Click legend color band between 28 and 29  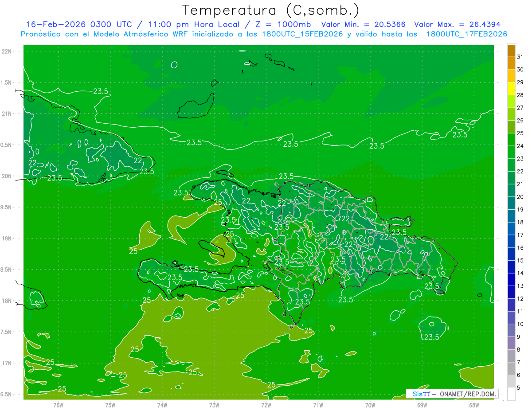pos(511,89)
